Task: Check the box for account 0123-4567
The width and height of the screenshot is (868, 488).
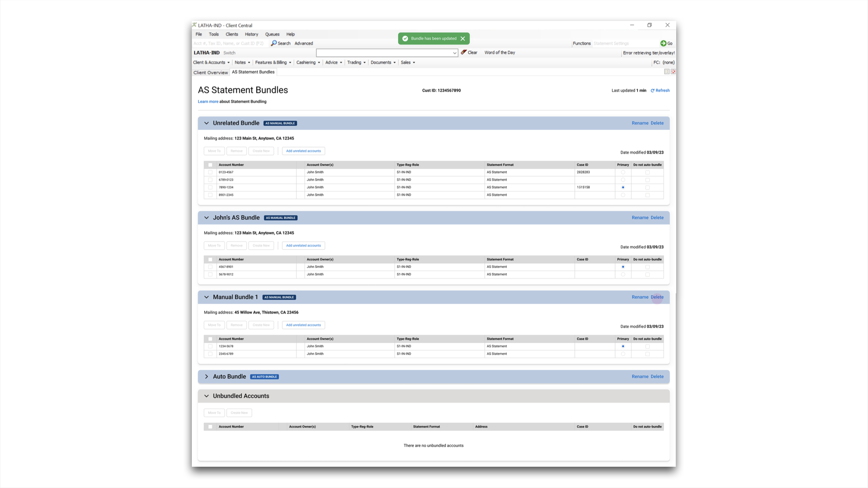Action: click(210, 172)
